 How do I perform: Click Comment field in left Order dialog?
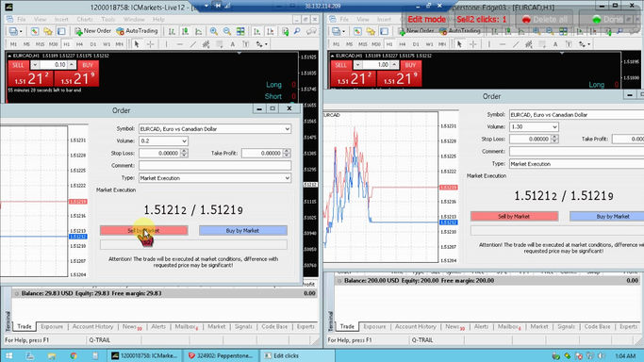click(x=215, y=165)
